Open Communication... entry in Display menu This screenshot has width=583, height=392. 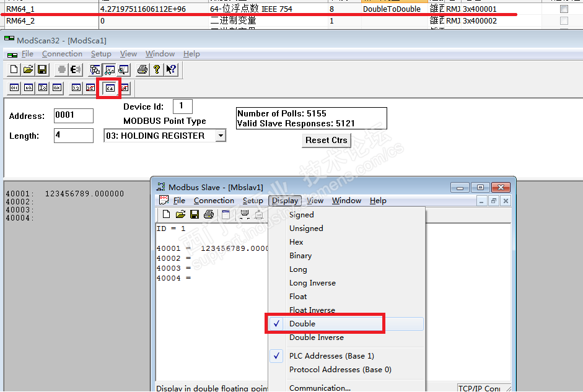[x=346, y=388]
